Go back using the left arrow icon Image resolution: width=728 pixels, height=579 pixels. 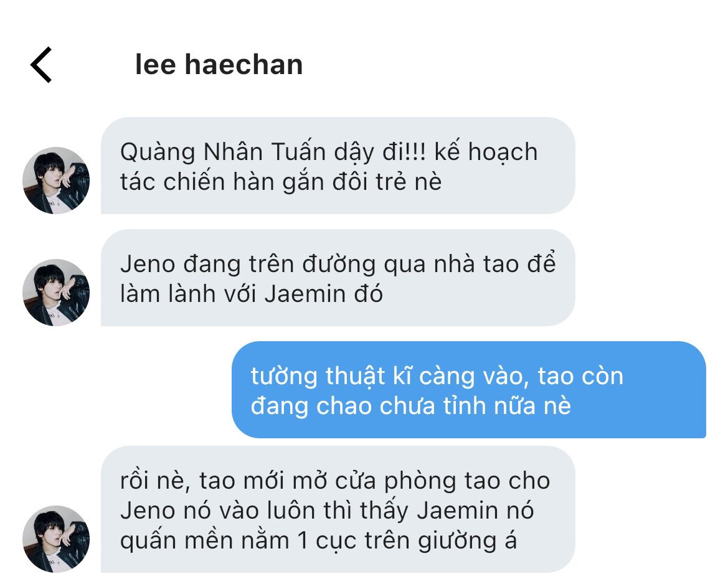tap(41, 65)
